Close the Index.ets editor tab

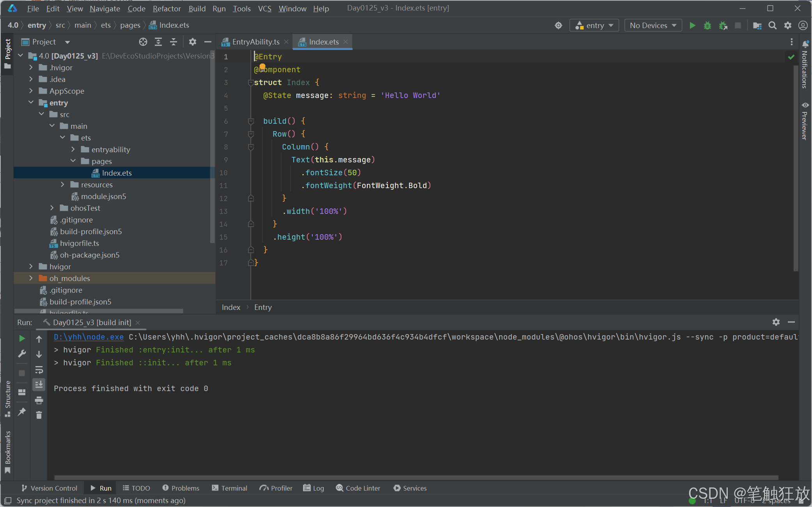point(346,42)
